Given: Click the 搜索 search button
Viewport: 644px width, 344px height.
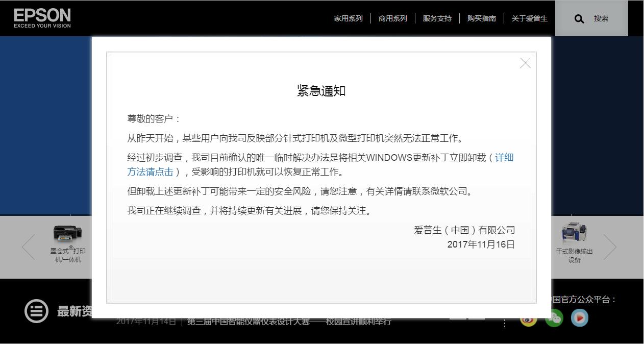Looking at the screenshot, I should pyautogui.click(x=601, y=18).
